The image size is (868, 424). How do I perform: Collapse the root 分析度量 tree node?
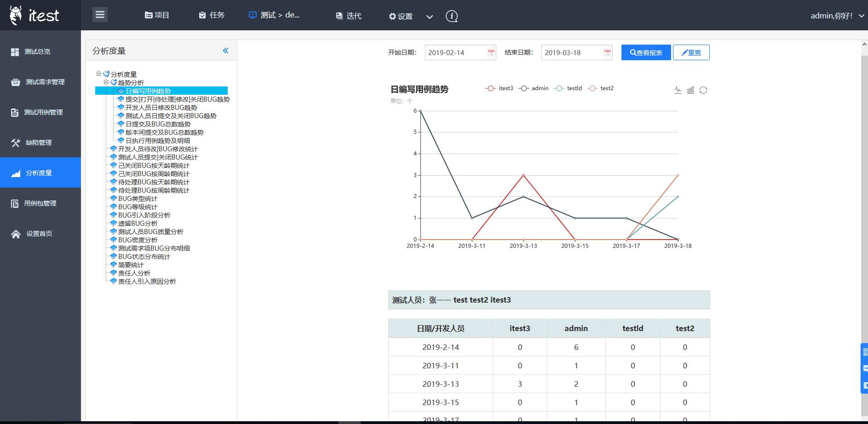coord(98,74)
